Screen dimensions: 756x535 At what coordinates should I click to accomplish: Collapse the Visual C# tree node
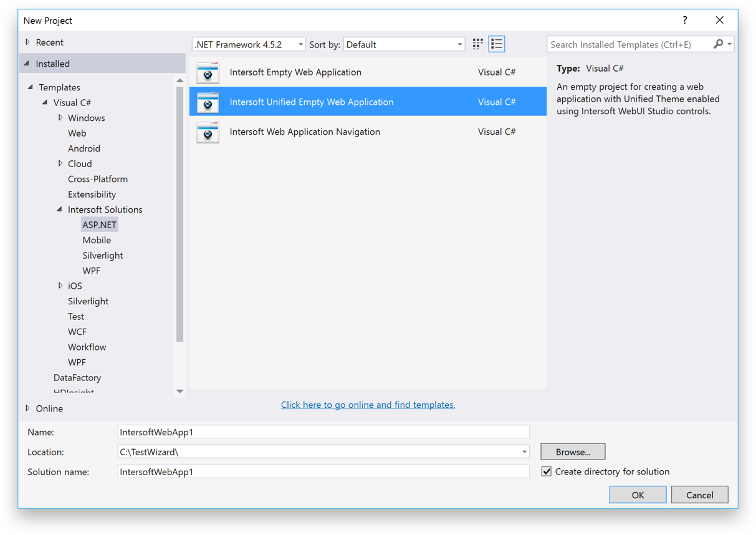[45, 102]
